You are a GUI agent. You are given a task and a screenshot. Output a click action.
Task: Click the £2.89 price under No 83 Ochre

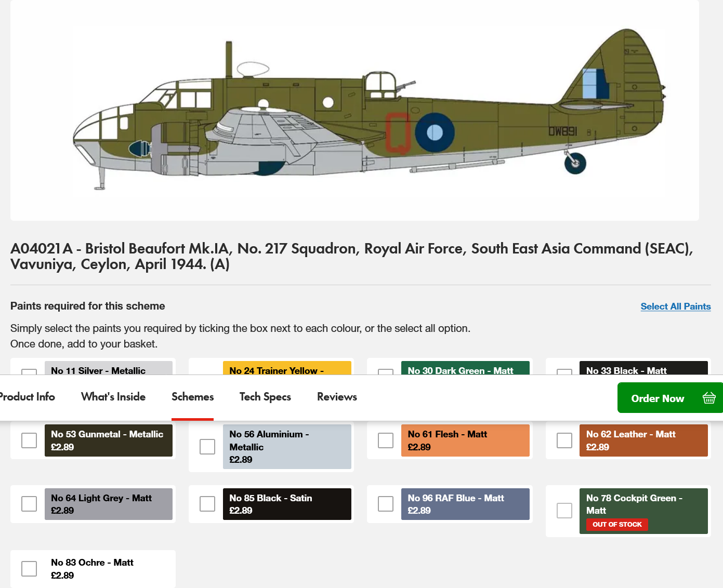62,576
